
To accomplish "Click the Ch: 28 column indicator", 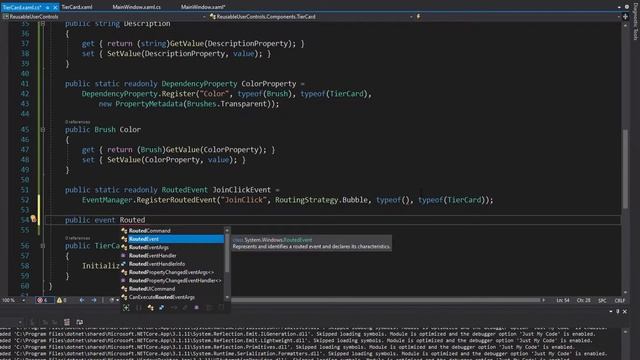I will click(x=584, y=300).
